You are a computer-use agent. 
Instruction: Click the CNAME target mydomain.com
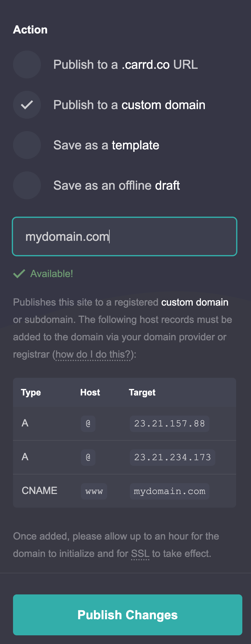tap(169, 491)
